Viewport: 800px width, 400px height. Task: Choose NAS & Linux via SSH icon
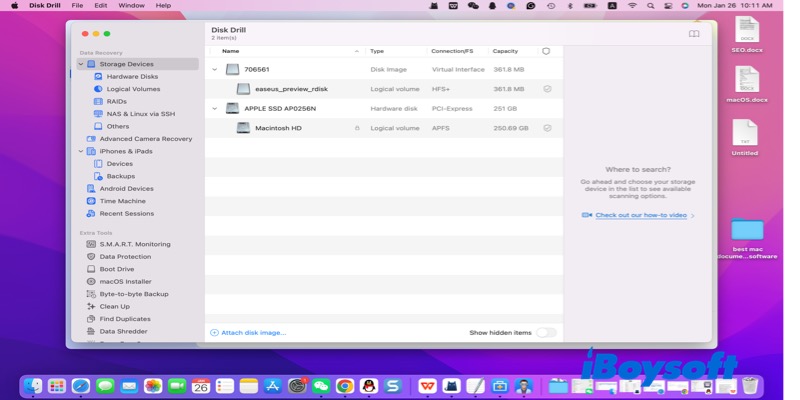[98, 114]
